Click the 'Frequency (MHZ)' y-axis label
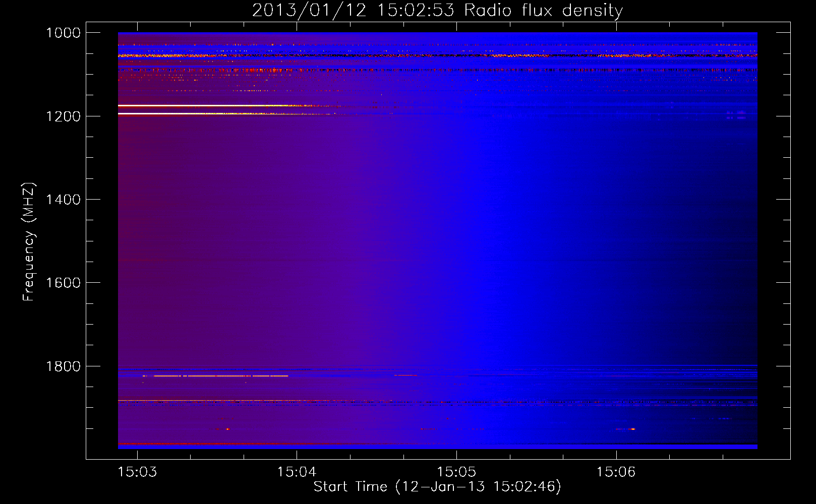The width and height of the screenshot is (816, 504). click(29, 242)
